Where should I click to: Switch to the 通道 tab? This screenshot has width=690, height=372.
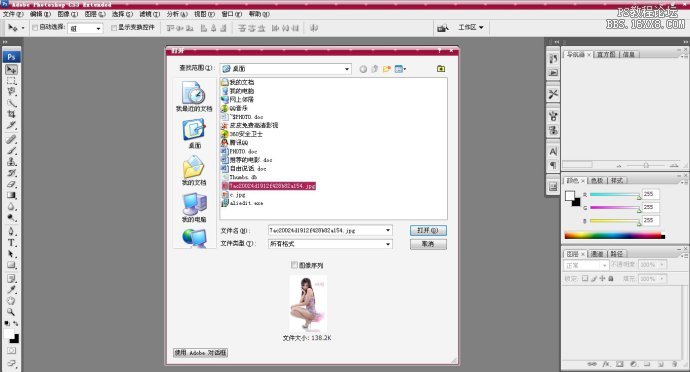pyautogui.click(x=597, y=254)
